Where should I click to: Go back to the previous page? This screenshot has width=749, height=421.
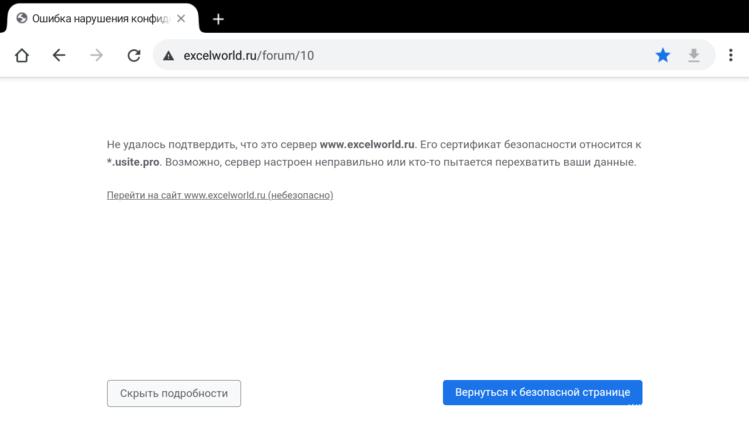click(x=59, y=55)
